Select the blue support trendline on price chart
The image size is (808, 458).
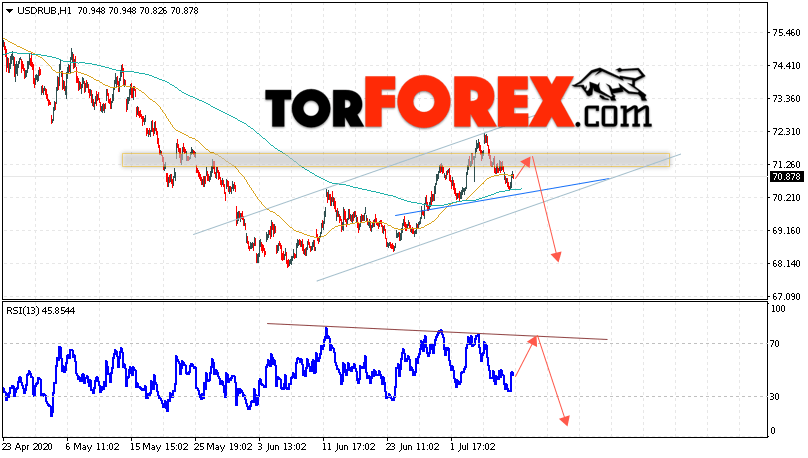click(x=502, y=197)
